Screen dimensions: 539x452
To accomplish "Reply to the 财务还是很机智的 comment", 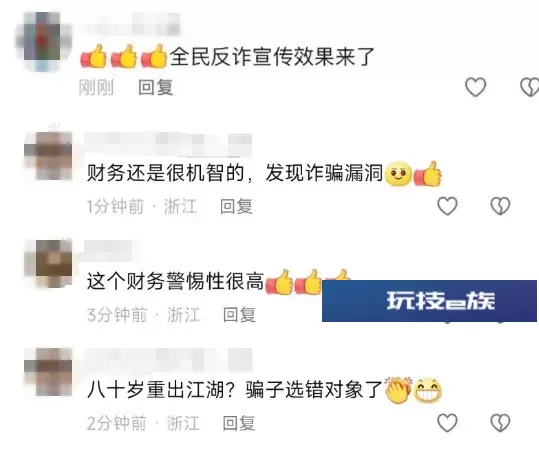I will 236,206.
